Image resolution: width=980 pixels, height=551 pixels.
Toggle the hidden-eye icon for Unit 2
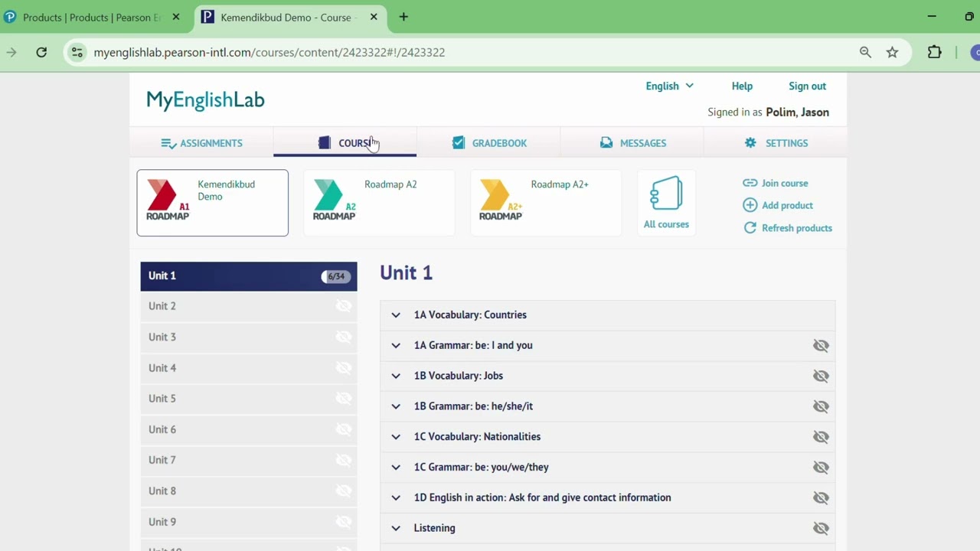coord(344,306)
